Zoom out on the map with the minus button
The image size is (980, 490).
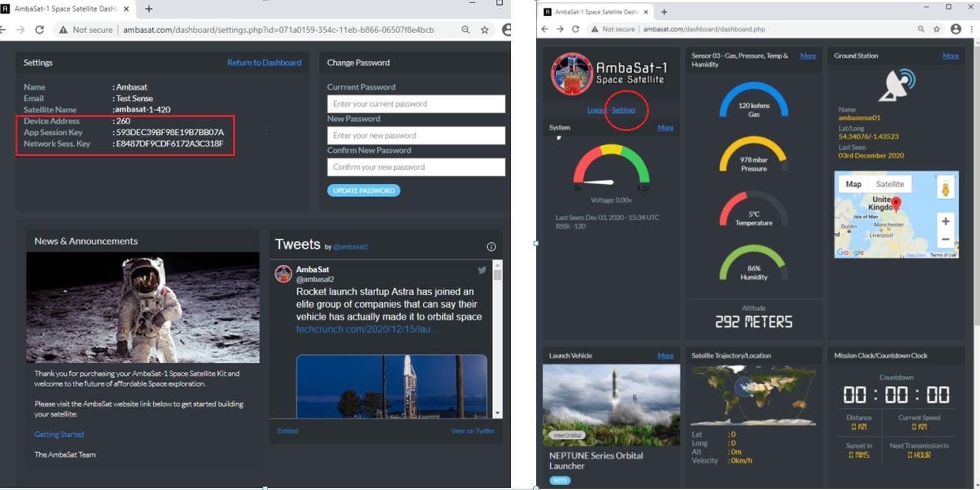point(945,239)
